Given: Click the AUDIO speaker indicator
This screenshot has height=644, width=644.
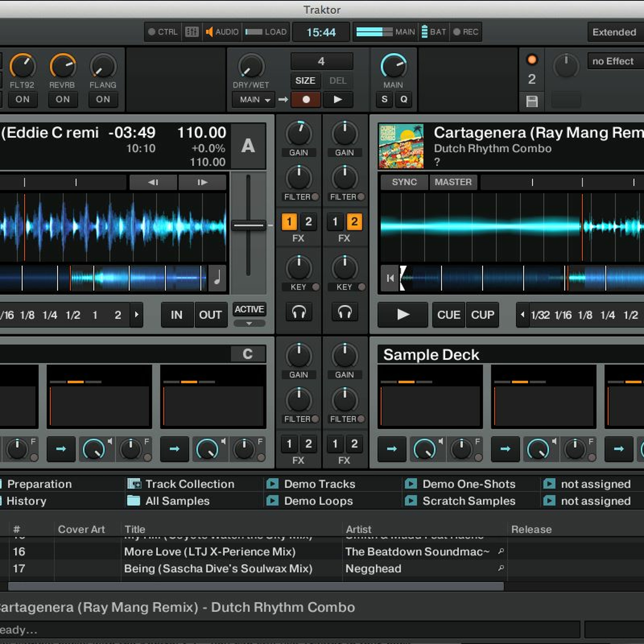Looking at the screenshot, I should click(x=222, y=32).
